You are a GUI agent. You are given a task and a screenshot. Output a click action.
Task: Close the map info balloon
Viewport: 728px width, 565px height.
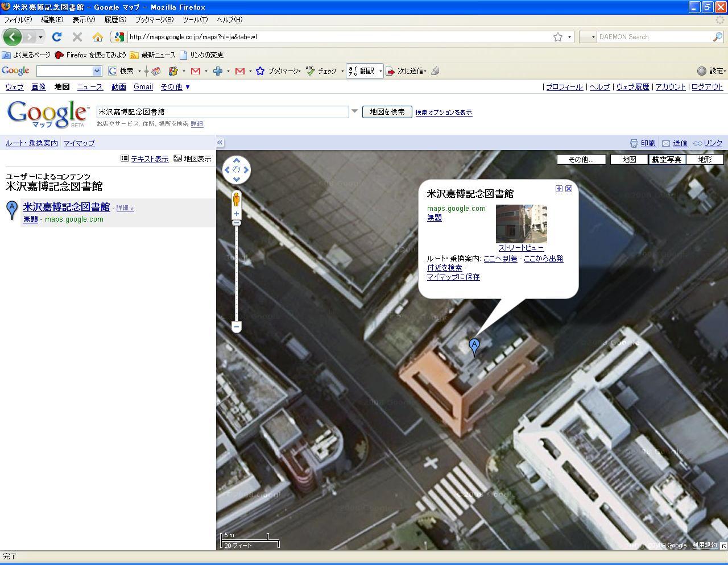coord(569,189)
